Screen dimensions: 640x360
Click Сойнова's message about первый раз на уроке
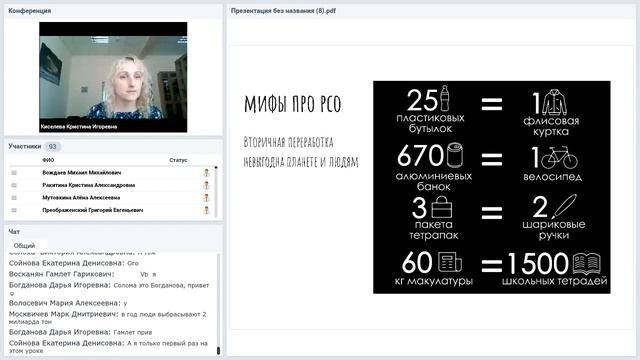pyautogui.click(x=109, y=347)
